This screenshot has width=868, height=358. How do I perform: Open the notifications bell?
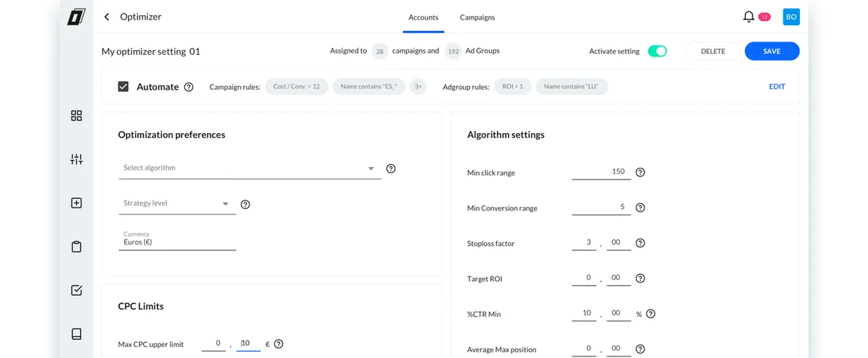749,17
